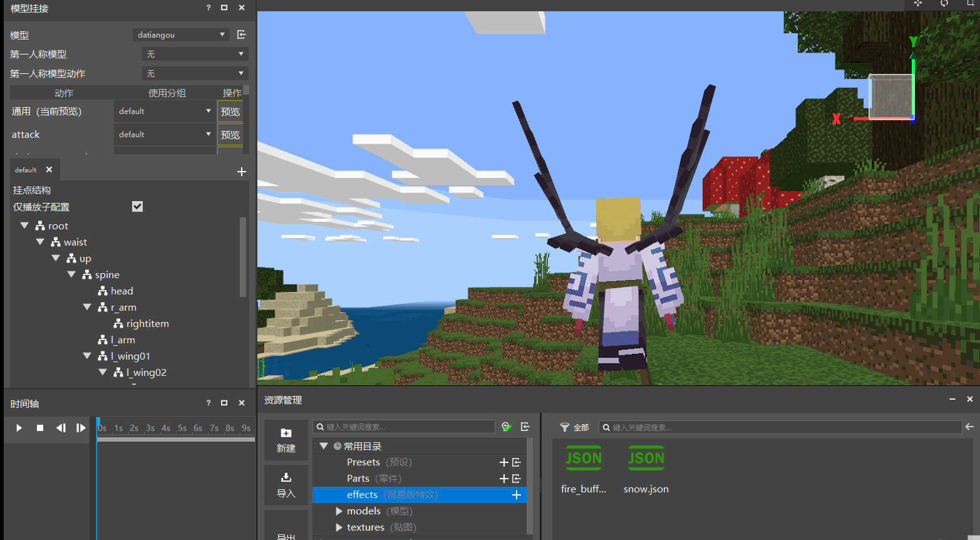The width and height of the screenshot is (980, 540).
Task: Minimize the 资源管理 panel
Action: click(952, 399)
